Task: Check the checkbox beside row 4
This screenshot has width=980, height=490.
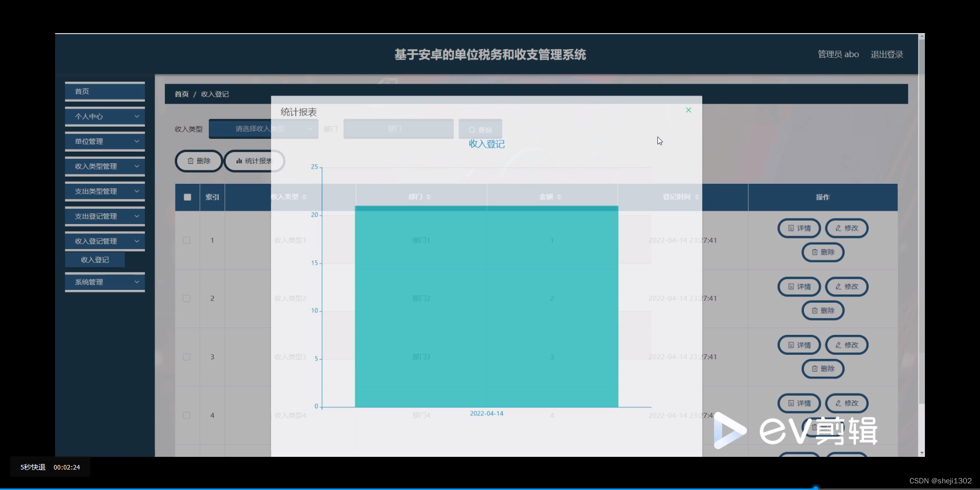Action: point(187,415)
